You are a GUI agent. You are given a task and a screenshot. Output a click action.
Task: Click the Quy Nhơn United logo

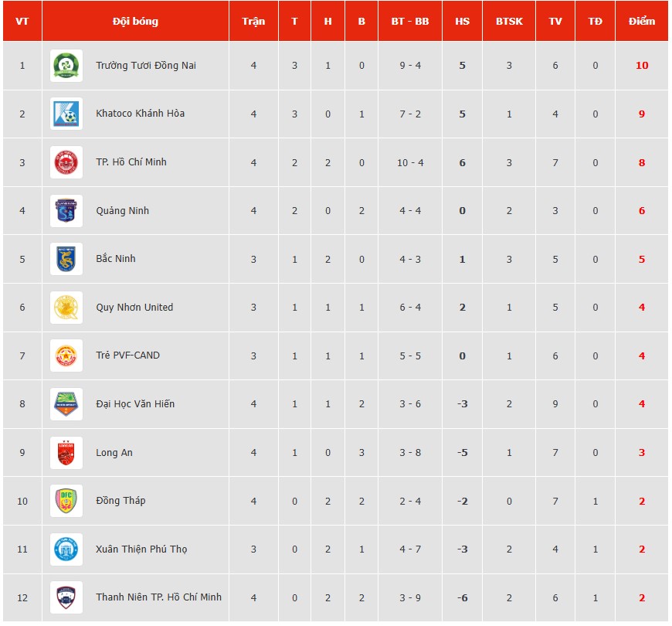[x=66, y=308]
